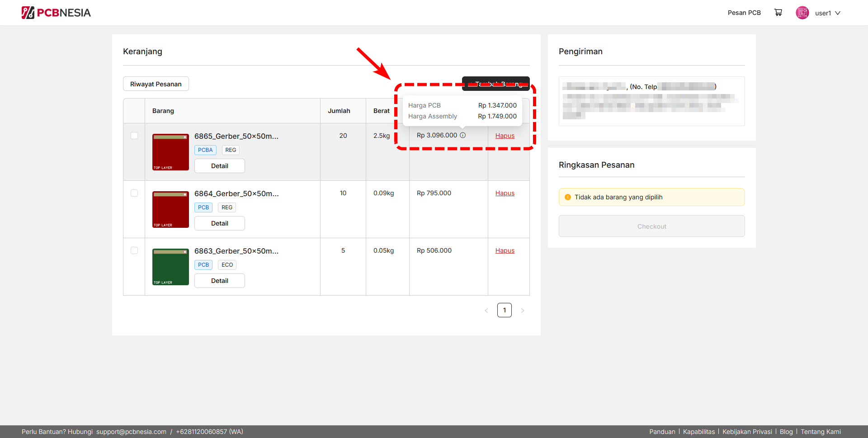The height and width of the screenshot is (438, 868).
Task: Open 6863_Gerber green PCB thumbnail
Action: point(170,267)
